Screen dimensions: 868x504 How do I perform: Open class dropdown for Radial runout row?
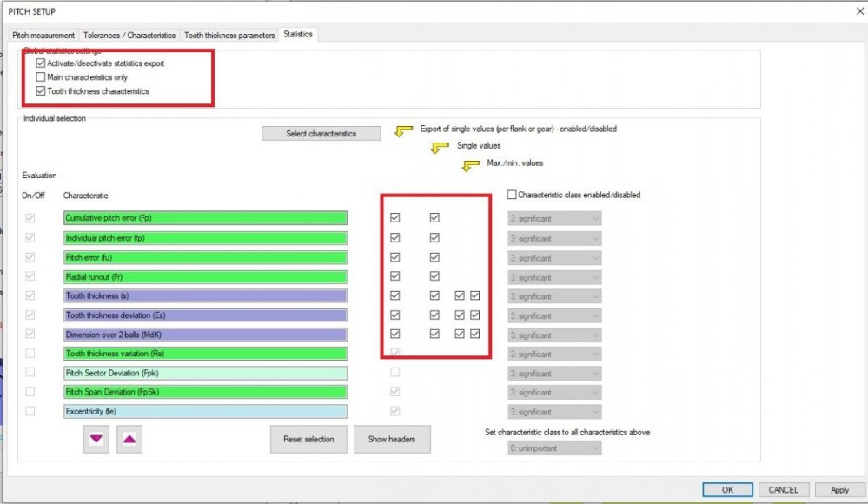[554, 277]
